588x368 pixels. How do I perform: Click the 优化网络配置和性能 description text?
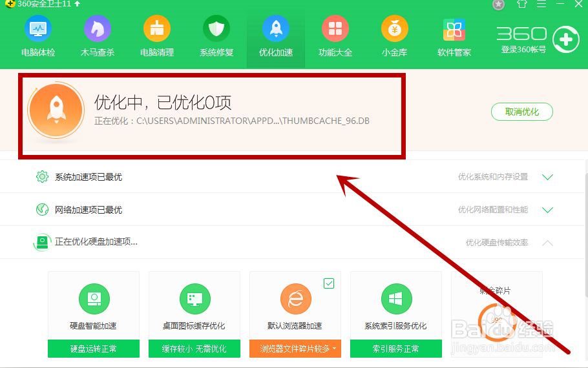coord(493,210)
